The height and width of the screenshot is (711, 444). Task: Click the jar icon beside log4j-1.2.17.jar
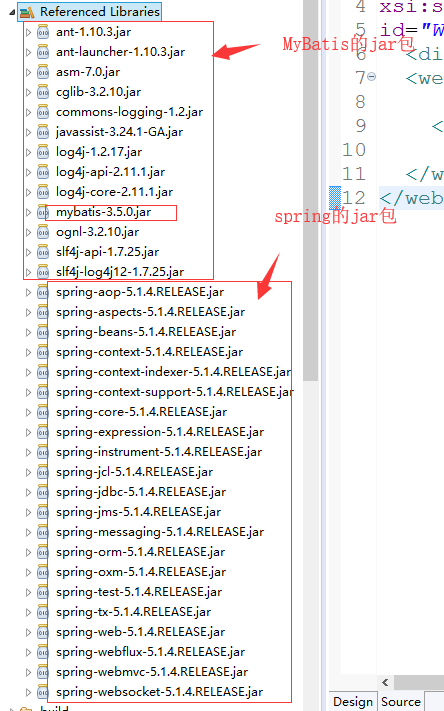pos(43,152)
